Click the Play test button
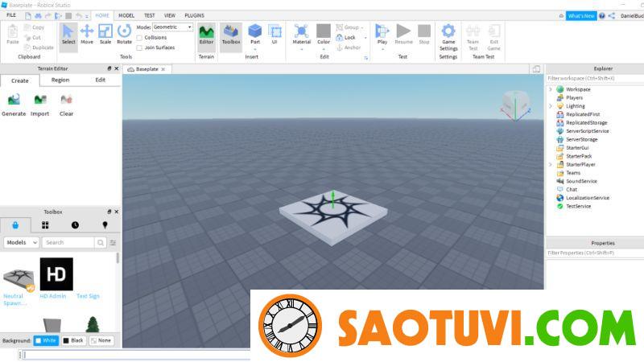 pyautogui.click(x=382, y=35)
